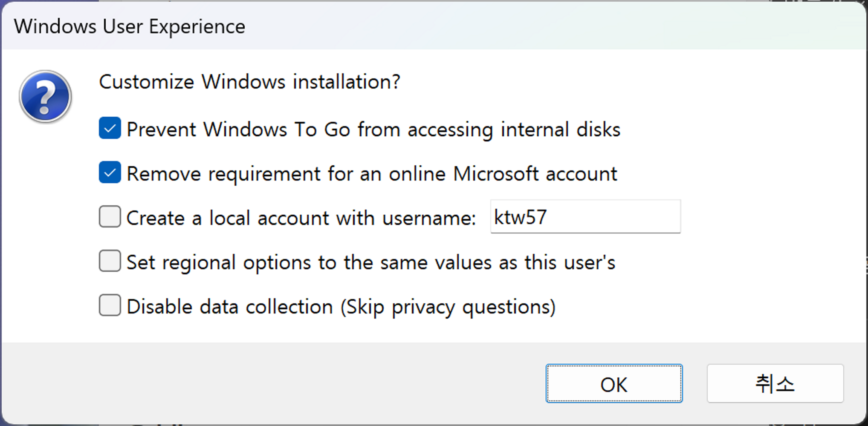Uncheck the Prevent Windows To Go checkbox

click(110, 128)
